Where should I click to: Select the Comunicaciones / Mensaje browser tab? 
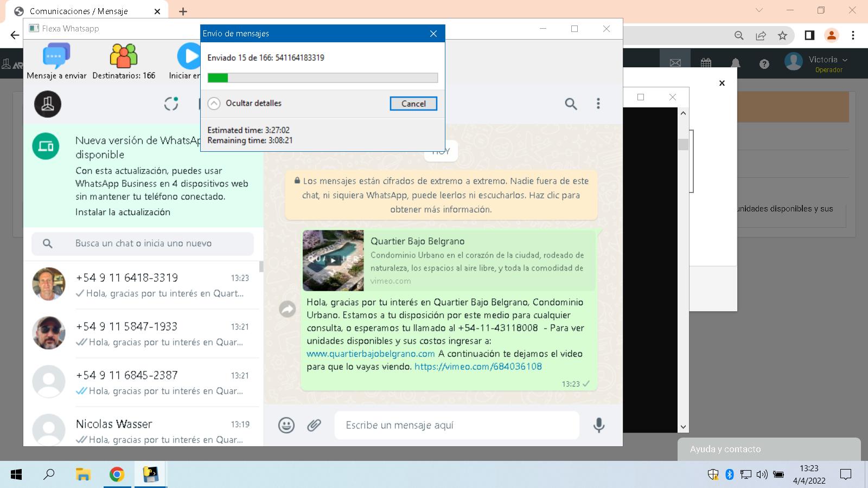pos(87,11)
